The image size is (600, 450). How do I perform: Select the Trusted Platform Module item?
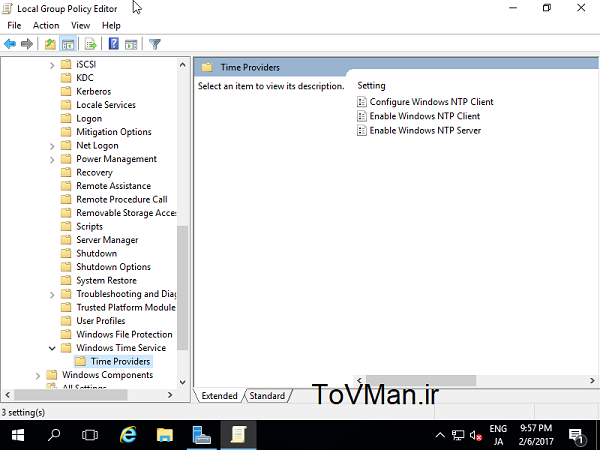126,307
